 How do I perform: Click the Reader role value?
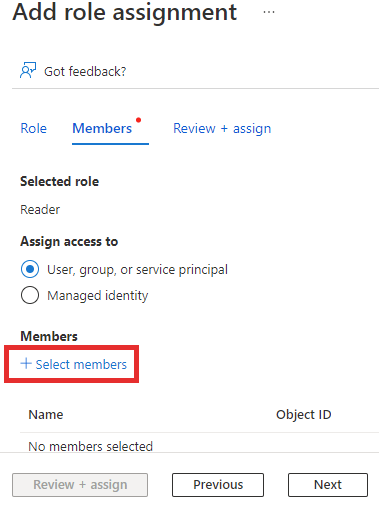40,210
